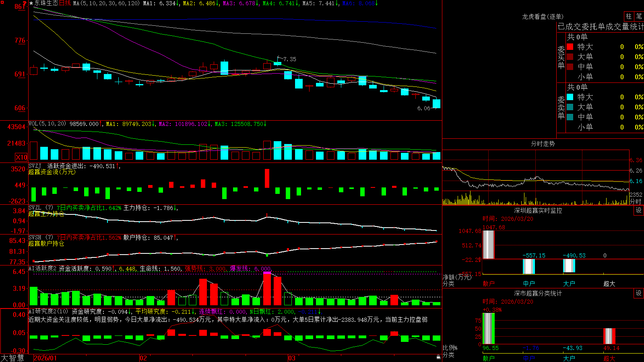
Task: Click the VOL(5,10,20) indicator label
Action: pos(47,124)
